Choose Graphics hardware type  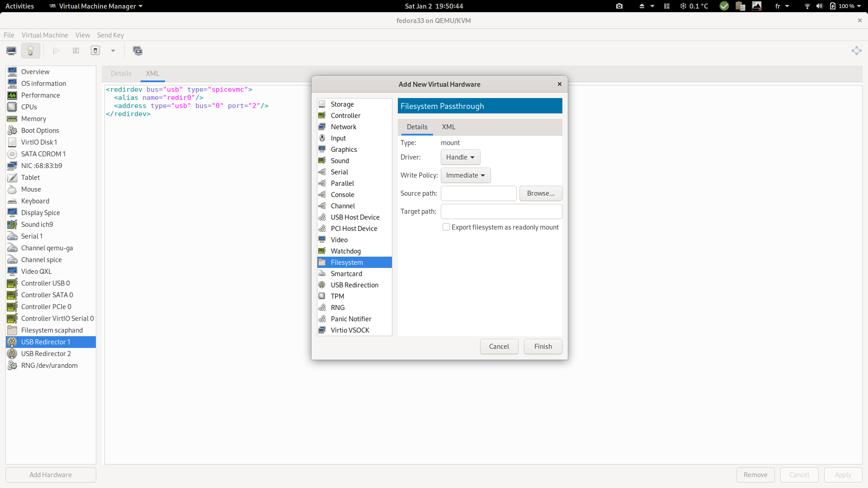click(x=354, y=149)
